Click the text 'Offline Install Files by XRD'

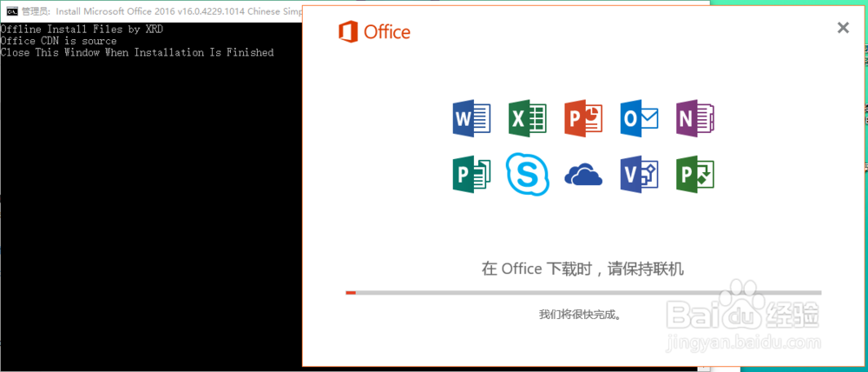click(x=82, y=30)
